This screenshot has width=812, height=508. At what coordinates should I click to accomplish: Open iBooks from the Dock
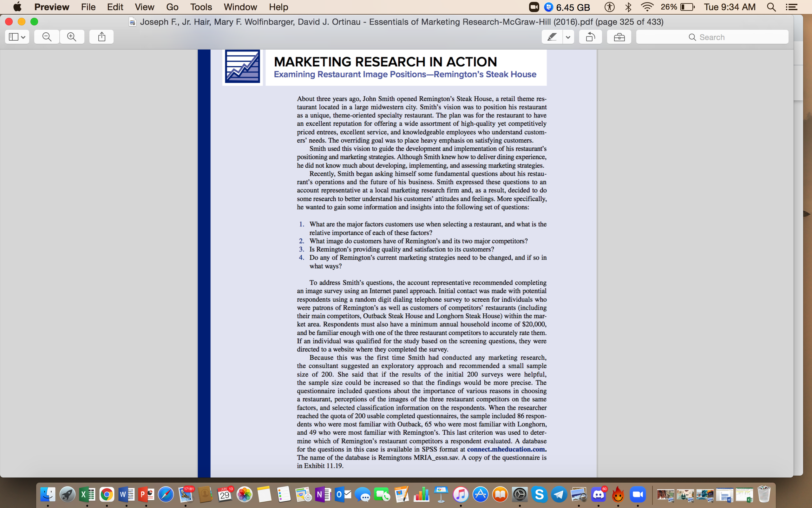pyautogui.click(x=500, y=495)
